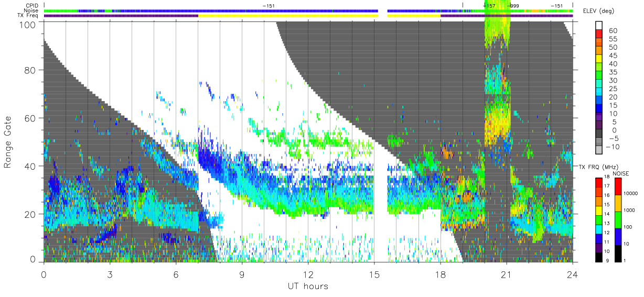Click the '24' tick on the UT hours axis
Viewport: 644px width, 297px height.
(x=572, y=273)
